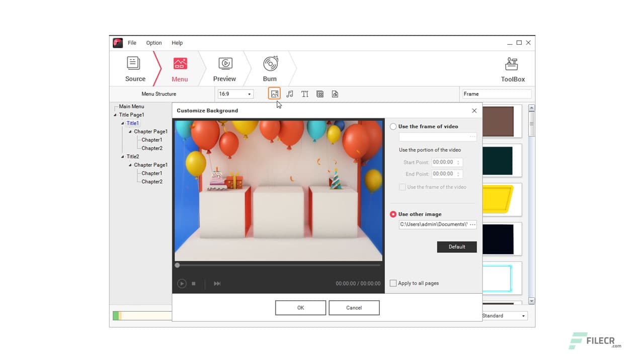Click the skip-to-end playback icon
This screenshot has width=644, height=362.
pyautogui.click(x=217, y=283)
